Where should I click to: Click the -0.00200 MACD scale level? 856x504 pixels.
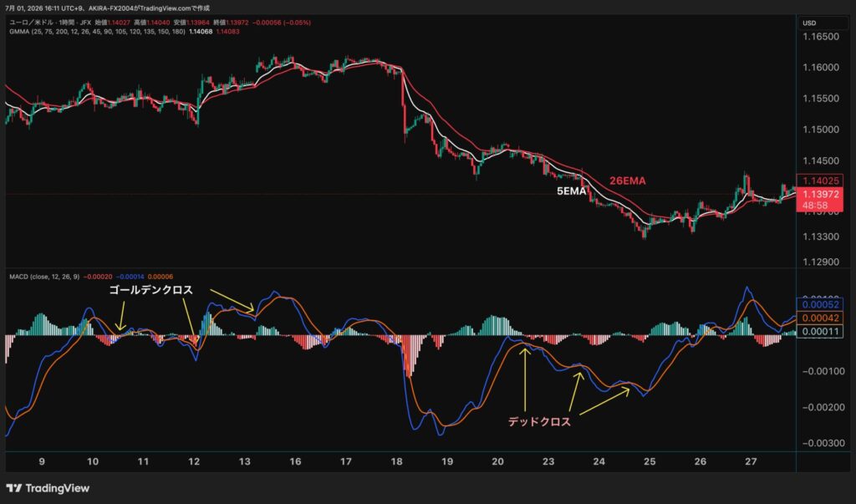coord(823,407)
